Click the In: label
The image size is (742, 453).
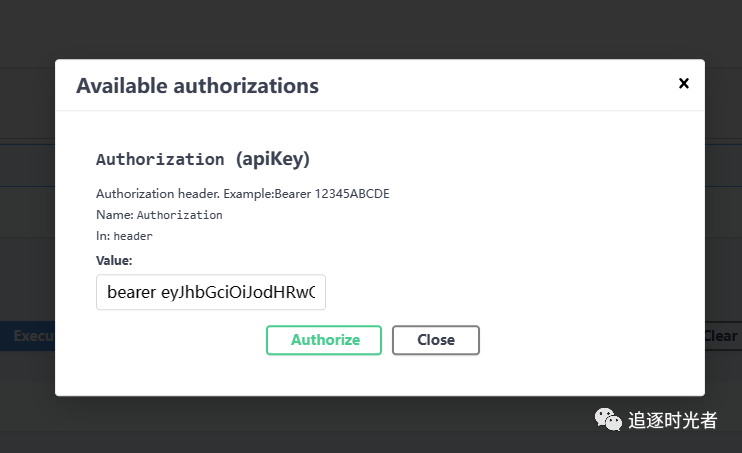pos(103,236)
